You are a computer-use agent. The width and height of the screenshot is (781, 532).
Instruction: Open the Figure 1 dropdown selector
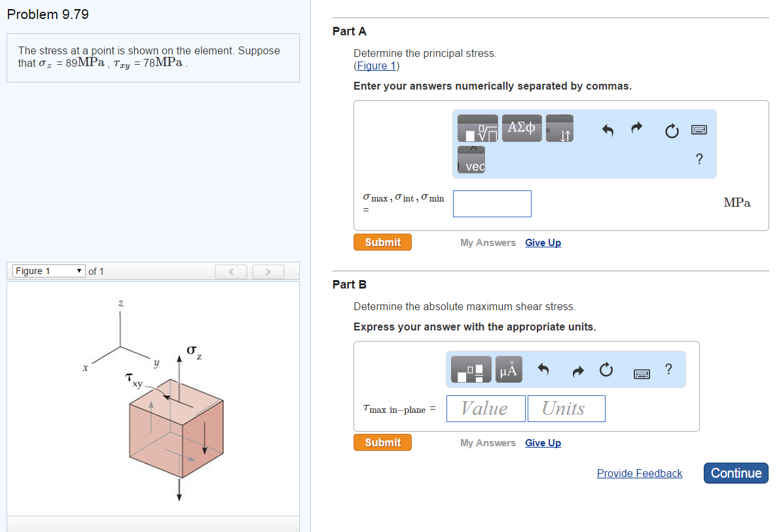point(49,271)
